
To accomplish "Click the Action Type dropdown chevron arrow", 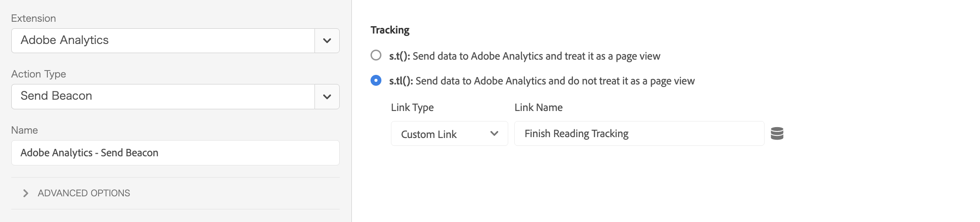I will [327, 96].
